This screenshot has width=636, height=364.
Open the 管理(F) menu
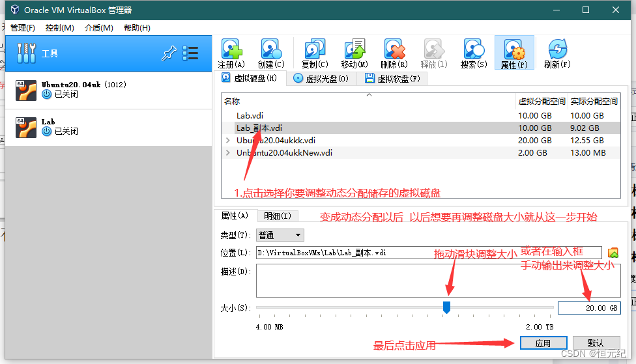click(23, 27)
